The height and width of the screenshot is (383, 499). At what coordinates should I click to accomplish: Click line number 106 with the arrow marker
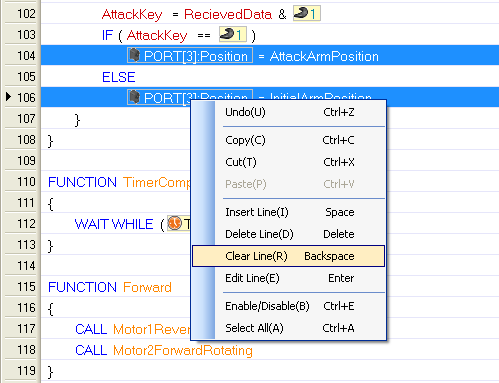click(26, 98)
